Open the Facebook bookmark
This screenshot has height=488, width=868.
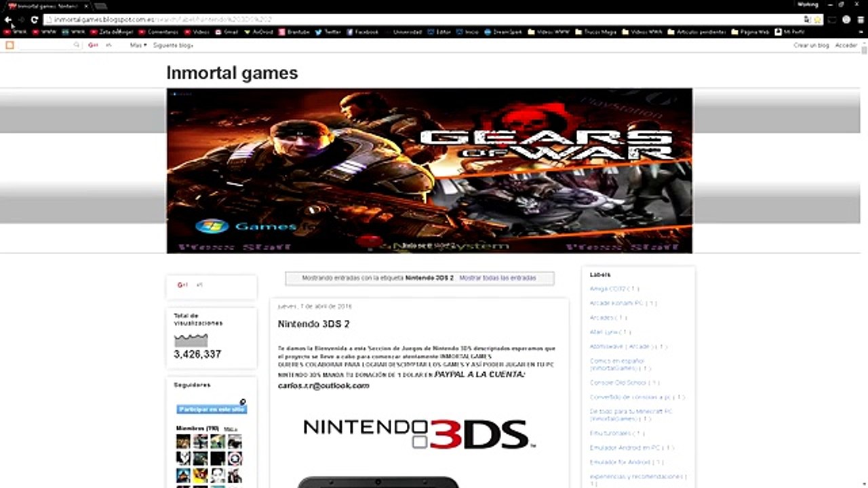(x=362, y=32)
